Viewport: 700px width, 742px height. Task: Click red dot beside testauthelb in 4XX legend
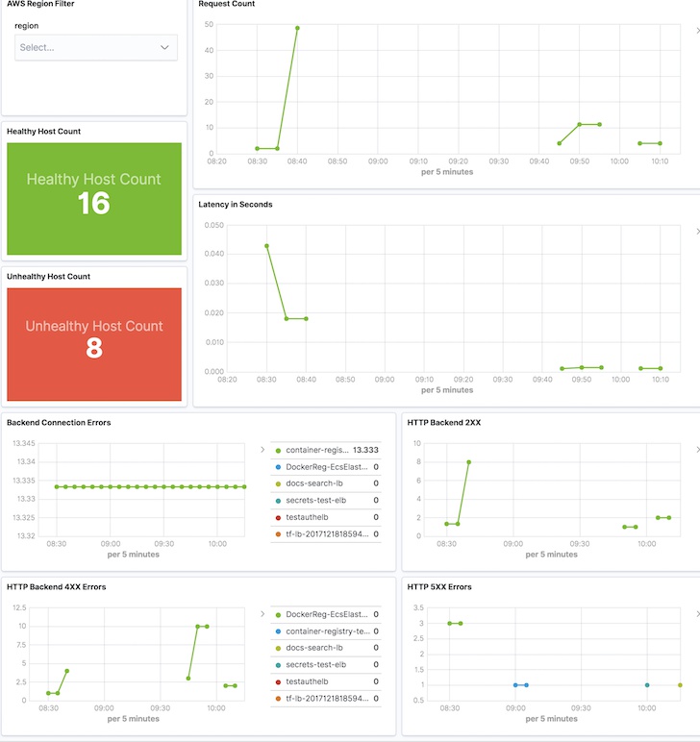[x=278, y=681]
